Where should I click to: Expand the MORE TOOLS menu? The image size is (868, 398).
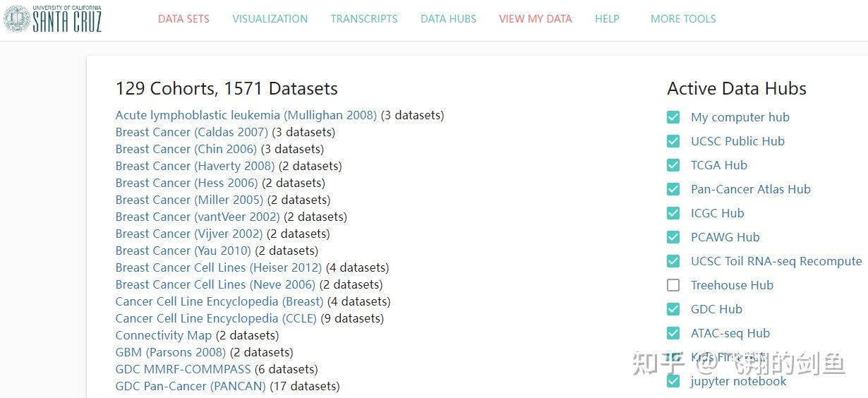[x=683, y=19]
